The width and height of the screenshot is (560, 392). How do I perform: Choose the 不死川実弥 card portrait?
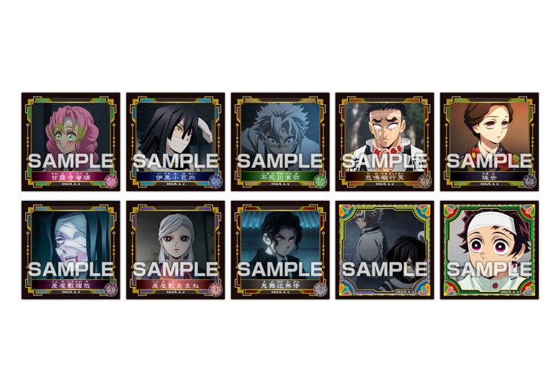click(x=280, y=141)
